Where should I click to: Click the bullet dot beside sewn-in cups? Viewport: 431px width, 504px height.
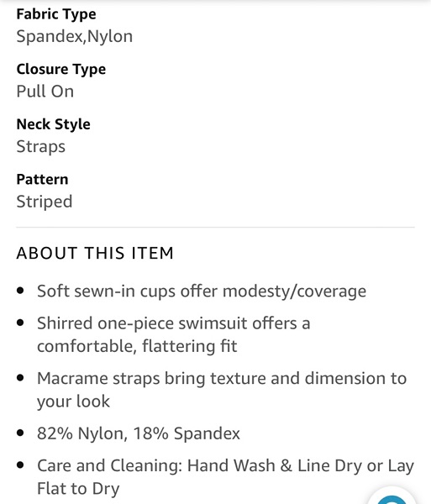coord(20,291)
